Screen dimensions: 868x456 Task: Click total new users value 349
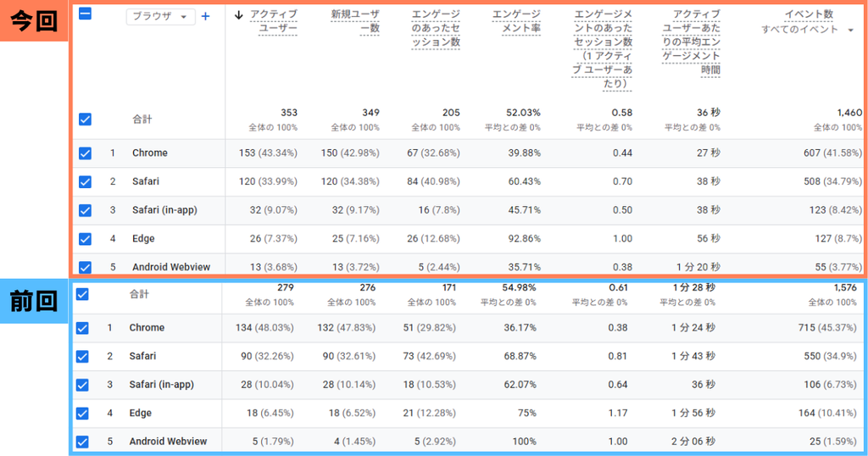coord(371,113)
